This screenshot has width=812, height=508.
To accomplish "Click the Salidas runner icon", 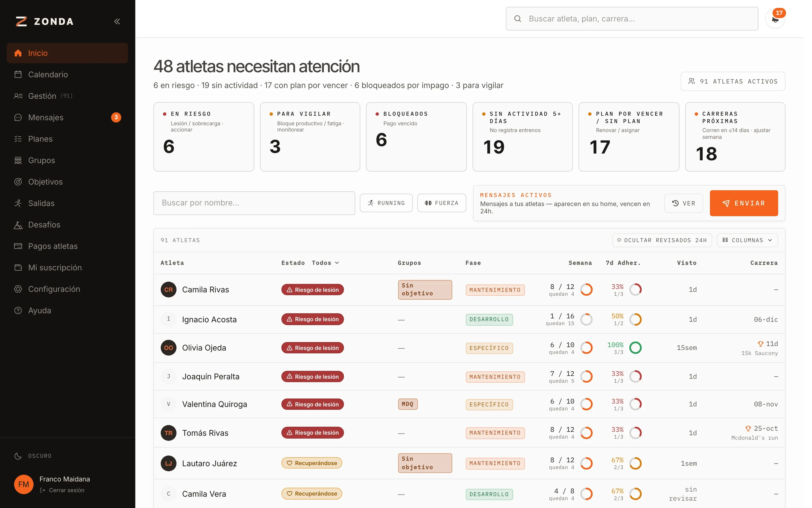I will [x=18, y=203].
